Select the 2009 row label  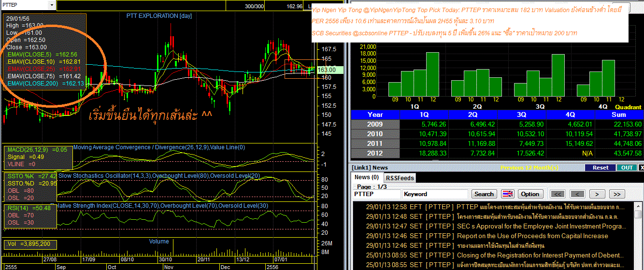click(x=375, y=124)
